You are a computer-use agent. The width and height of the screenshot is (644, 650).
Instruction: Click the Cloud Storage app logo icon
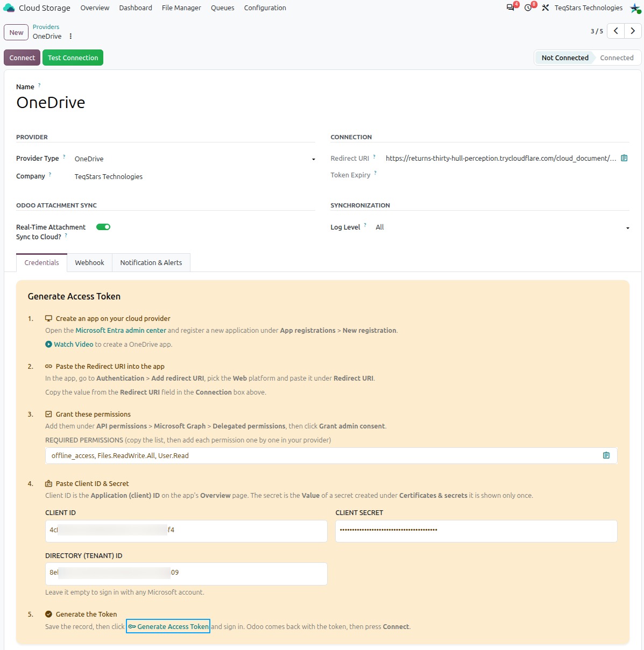click(x=9, y=8)
